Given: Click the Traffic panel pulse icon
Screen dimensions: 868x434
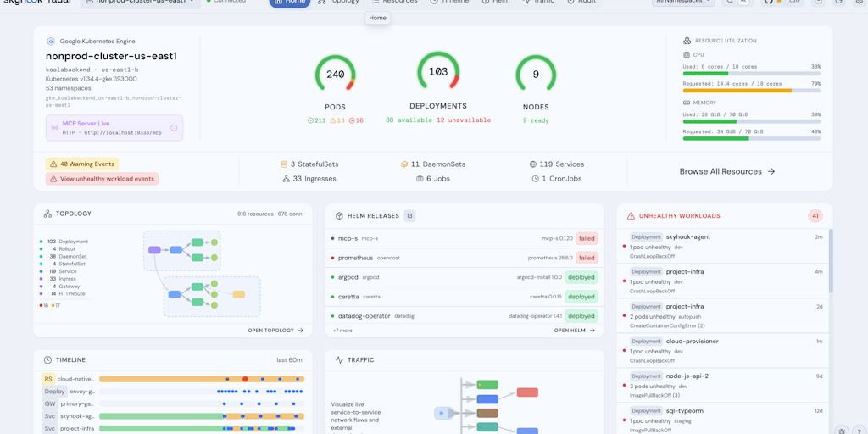Looking at the screenshot, I should point(339,359).
